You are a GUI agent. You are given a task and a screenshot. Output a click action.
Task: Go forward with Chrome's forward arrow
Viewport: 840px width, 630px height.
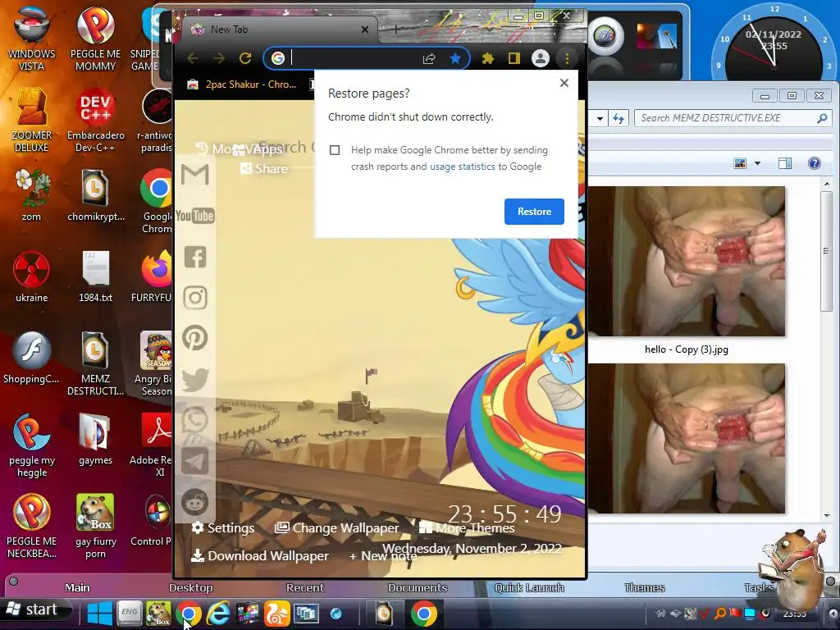(218, 58)
